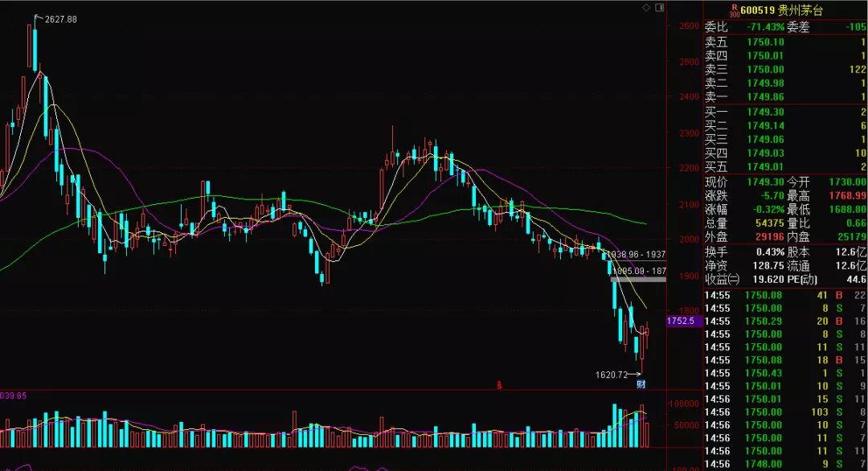Image resolution: width=868 pixels, height=471 pixels.
Task: Click the gray gap bar near 1895.09
Action: click(637, 279)
